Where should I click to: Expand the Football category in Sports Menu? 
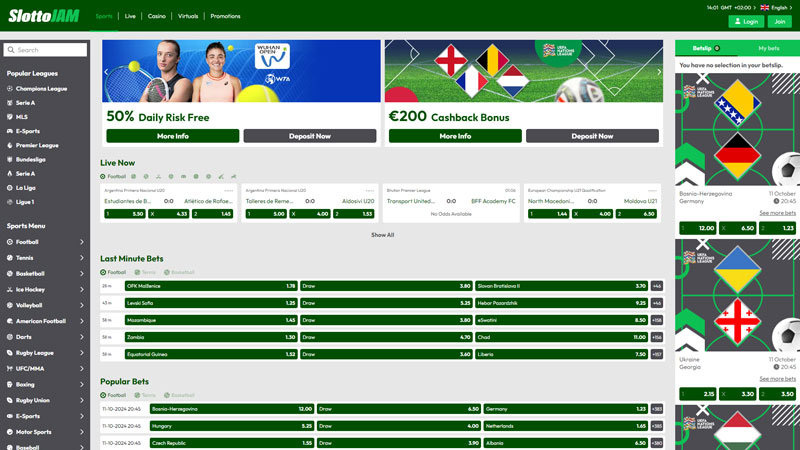point(82,242)
